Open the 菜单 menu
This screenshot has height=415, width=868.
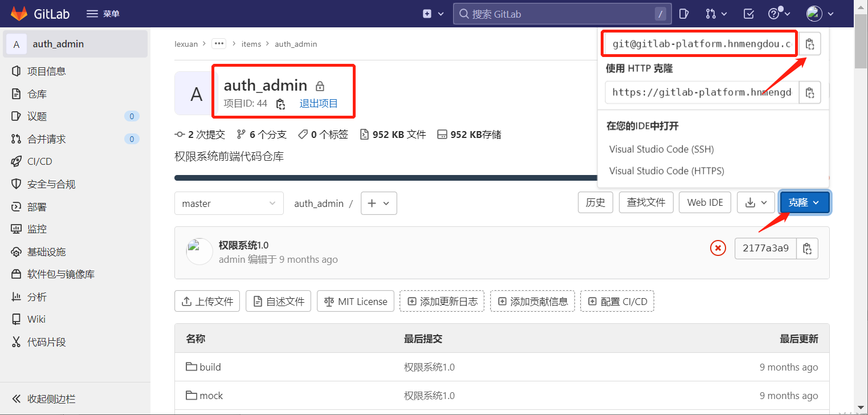(103, 14)
